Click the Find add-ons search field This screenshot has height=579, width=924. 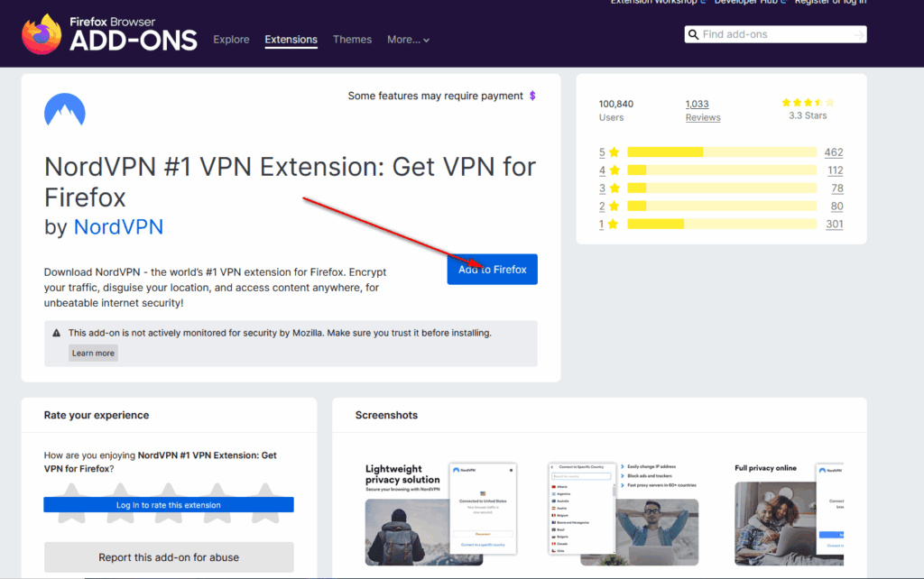pyautogui.click(x=775, y=35)
